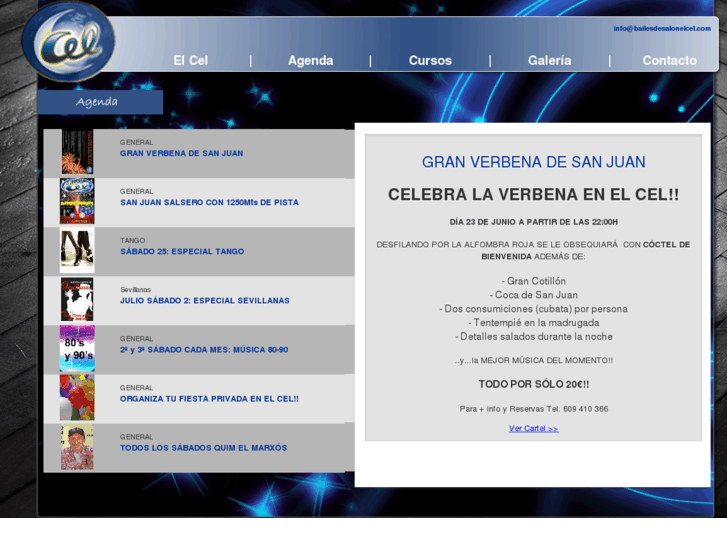Open the Música 80-90 event link
The width and height of the screenshot is (727, 545).
[204, 350]
